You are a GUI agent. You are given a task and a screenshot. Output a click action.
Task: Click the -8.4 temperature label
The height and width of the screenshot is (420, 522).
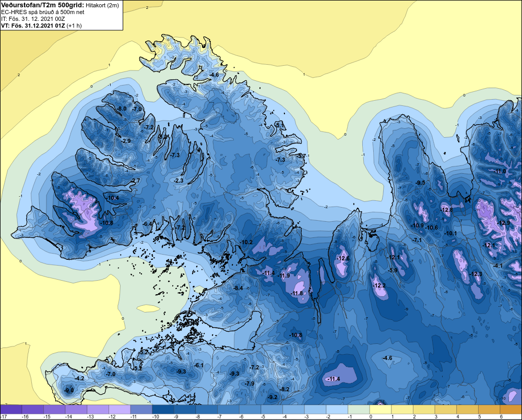pos(239,288)
